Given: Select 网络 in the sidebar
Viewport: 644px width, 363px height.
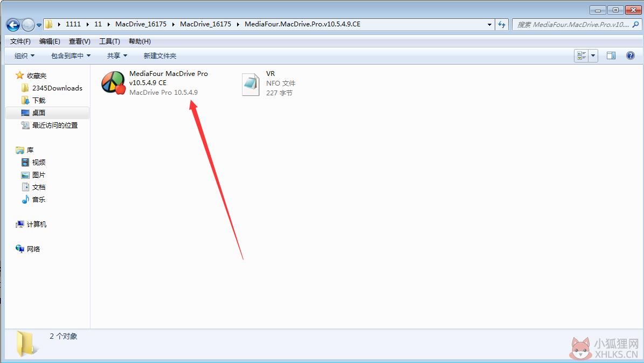Looking at the screenshot, I should (x=33, y=249).
